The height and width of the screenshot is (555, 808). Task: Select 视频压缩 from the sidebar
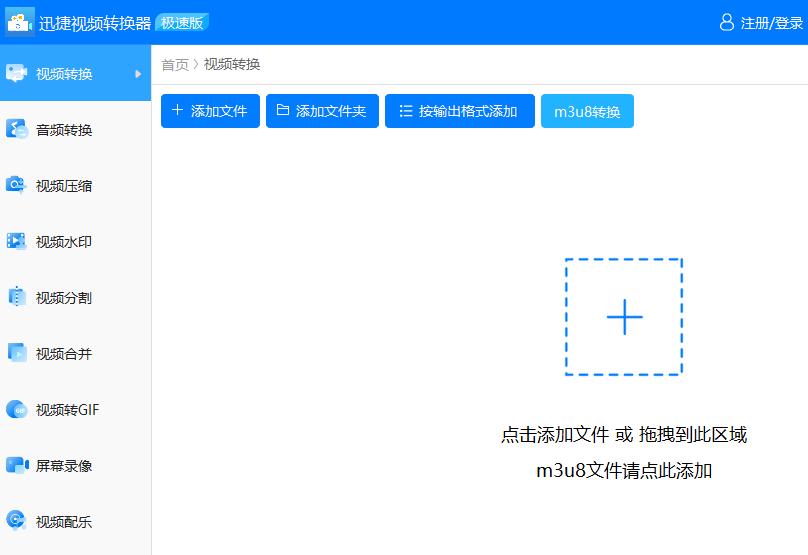tap(75, 186)
